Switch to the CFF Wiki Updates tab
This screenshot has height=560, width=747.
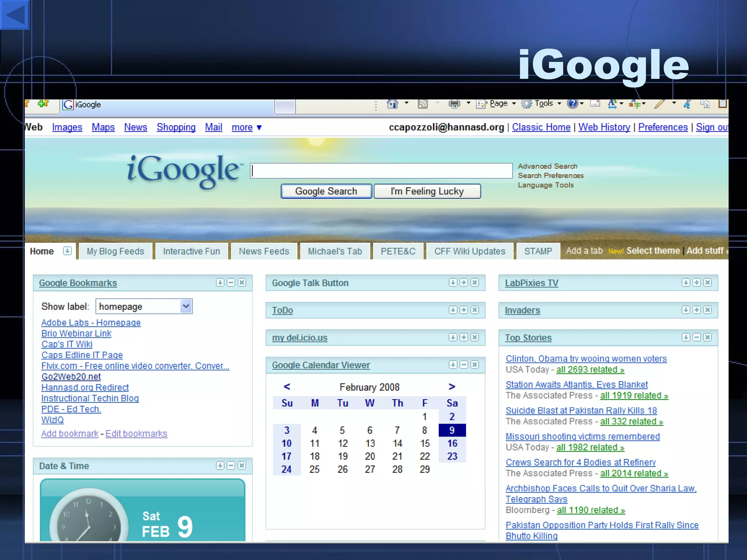(x=470, y=251)
